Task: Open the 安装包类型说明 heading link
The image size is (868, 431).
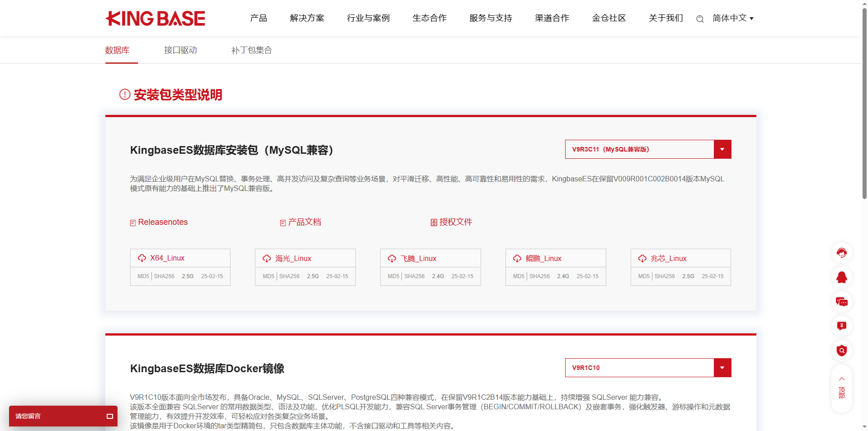Action: pyautogui.click(x=178, y=95)
